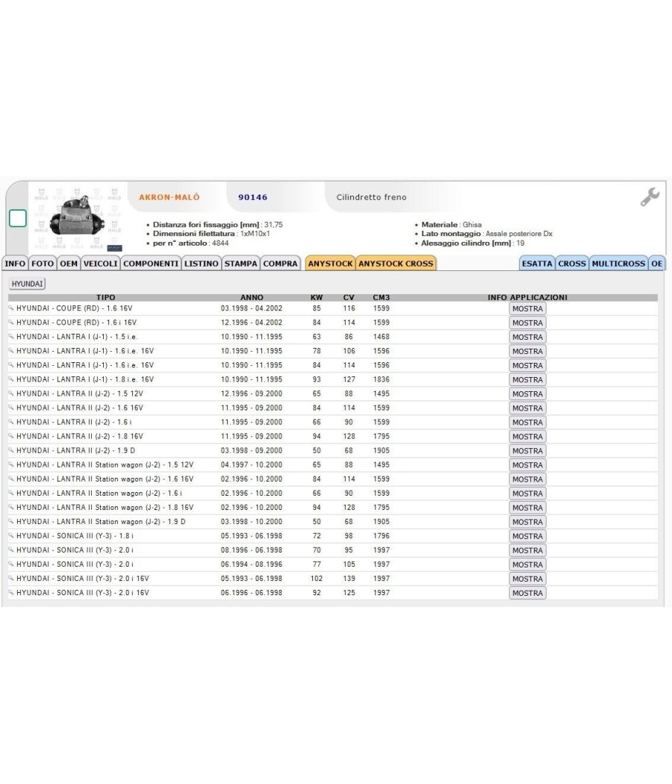Click magnifier icon beside LANTRA I 1.8 i.e. 16V
Viewport: 672px width, 784px height.
click(x=11, y=379)
